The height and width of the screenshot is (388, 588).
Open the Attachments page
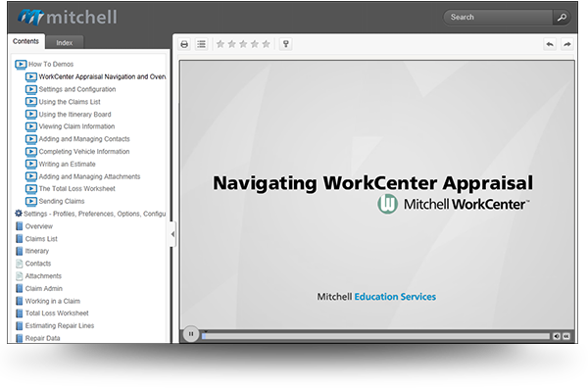coord(43,276)
